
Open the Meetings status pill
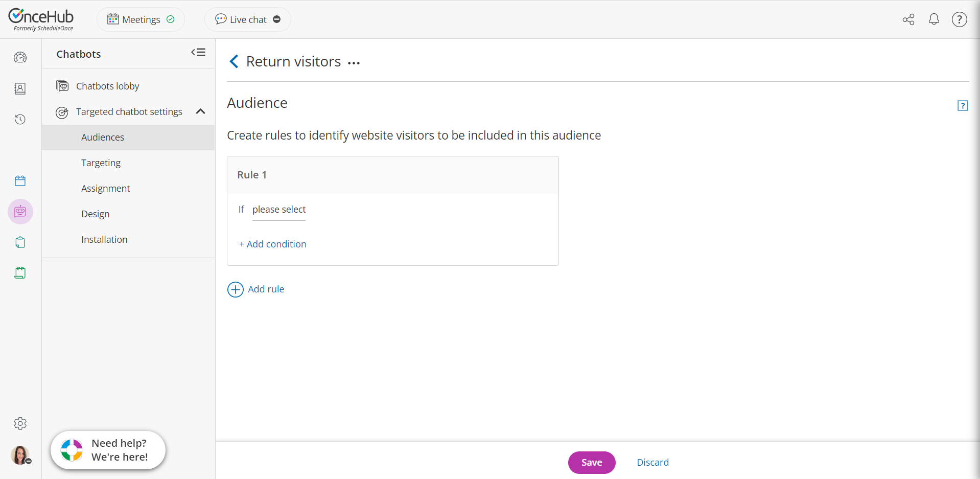tap(141, 19)
